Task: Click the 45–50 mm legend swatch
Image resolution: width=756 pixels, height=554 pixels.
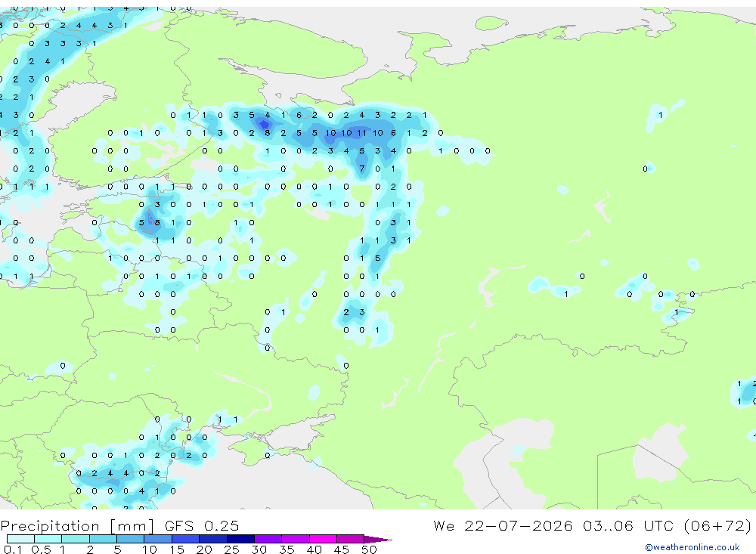Action: click(351, 539)
